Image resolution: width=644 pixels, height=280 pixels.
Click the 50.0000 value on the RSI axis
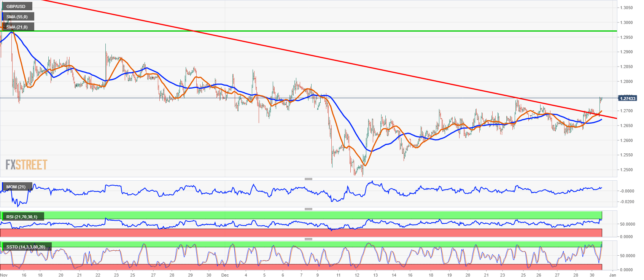[627, 224]
